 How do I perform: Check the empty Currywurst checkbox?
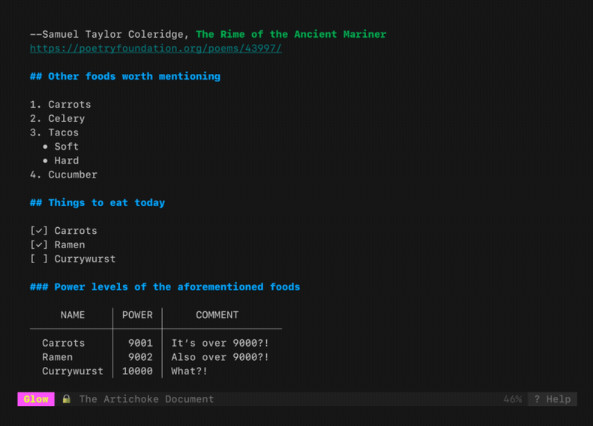[39, 259]
